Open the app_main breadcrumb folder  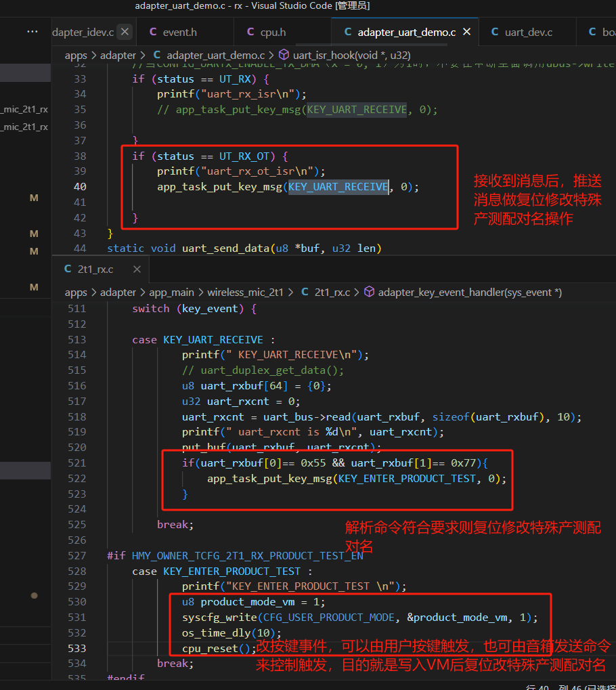point(172,293)
